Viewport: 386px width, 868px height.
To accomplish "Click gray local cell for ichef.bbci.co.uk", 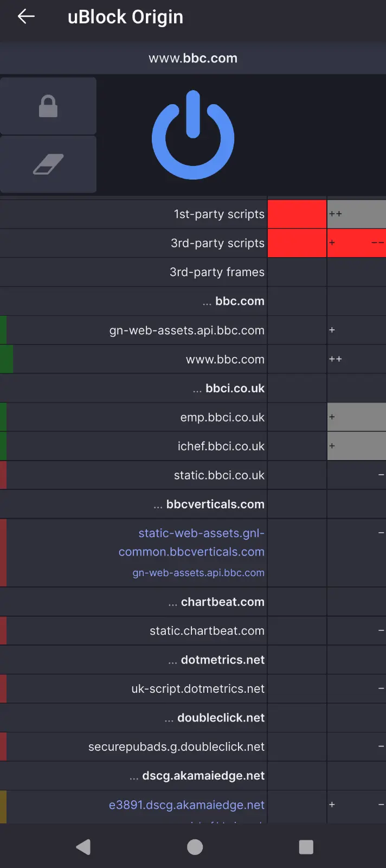I will (357, 446).
